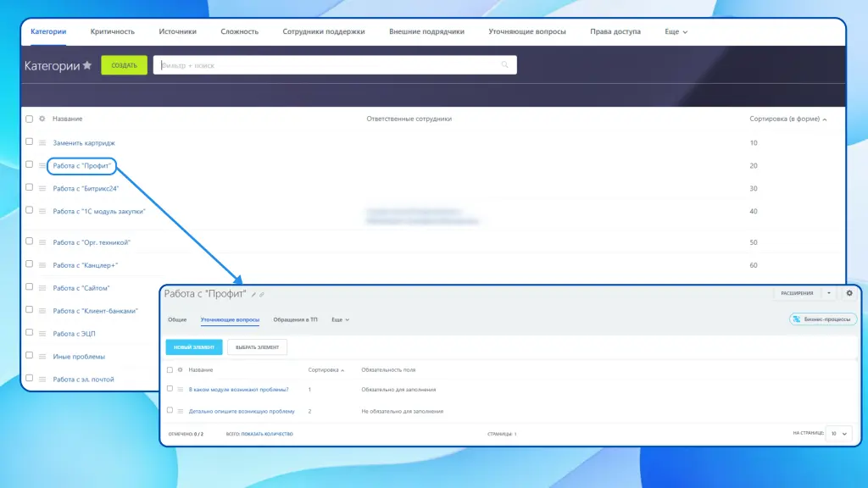Click row menu icon for Заменить картридж

[x=42, y=142]
